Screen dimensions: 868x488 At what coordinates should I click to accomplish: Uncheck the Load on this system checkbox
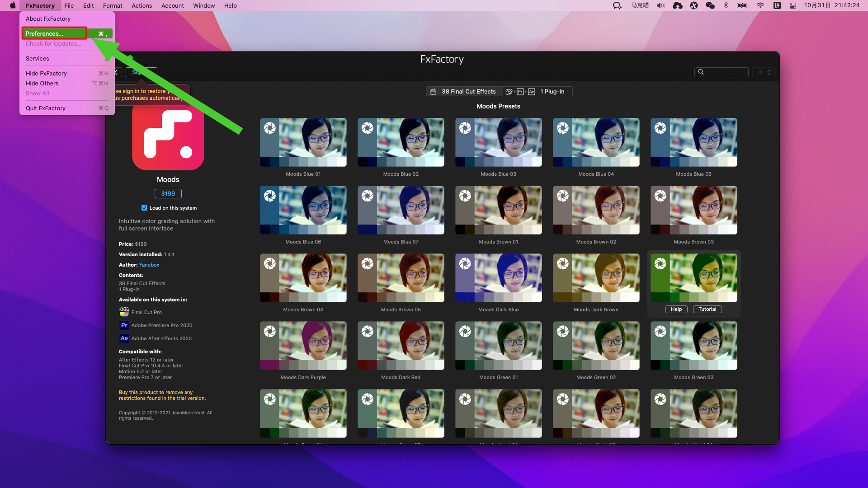pos(144,208)
